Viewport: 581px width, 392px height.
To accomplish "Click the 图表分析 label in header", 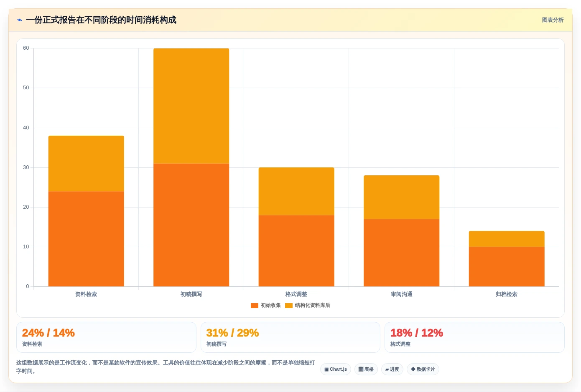I will point(553,20).
